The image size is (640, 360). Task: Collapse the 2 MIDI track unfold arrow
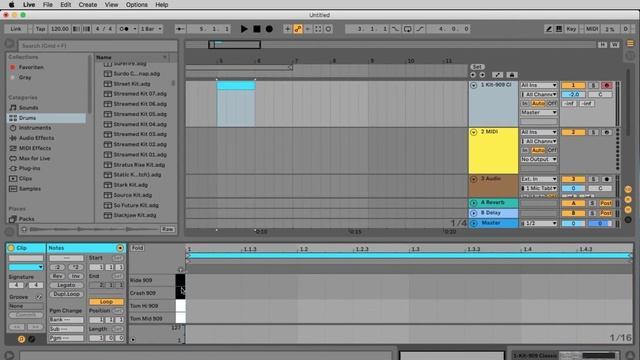click(x=474, y=132)
